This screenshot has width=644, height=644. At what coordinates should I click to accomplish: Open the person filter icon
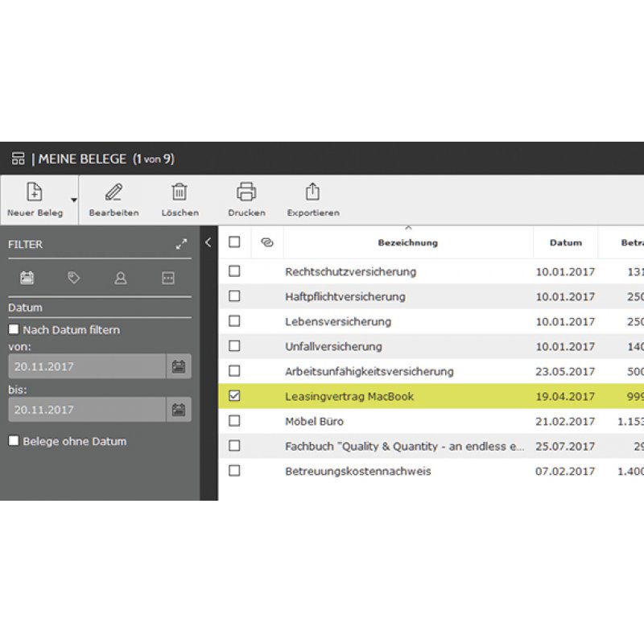121,278
